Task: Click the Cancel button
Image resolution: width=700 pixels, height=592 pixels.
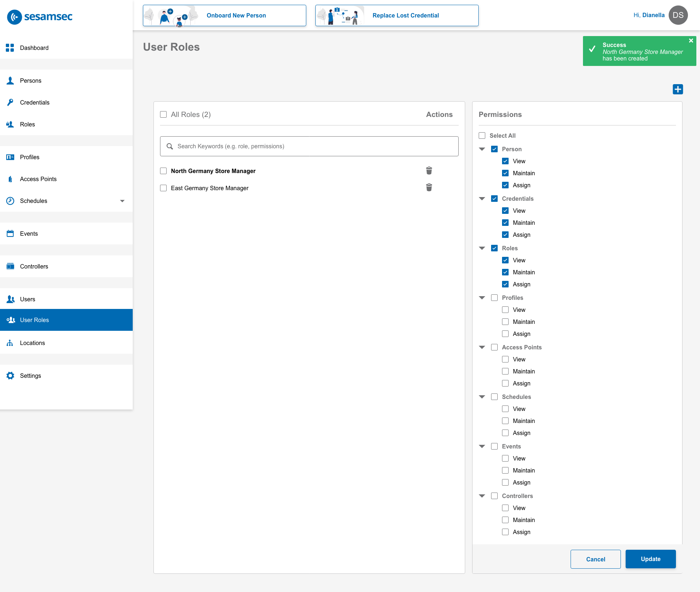Action: point(595,559)
